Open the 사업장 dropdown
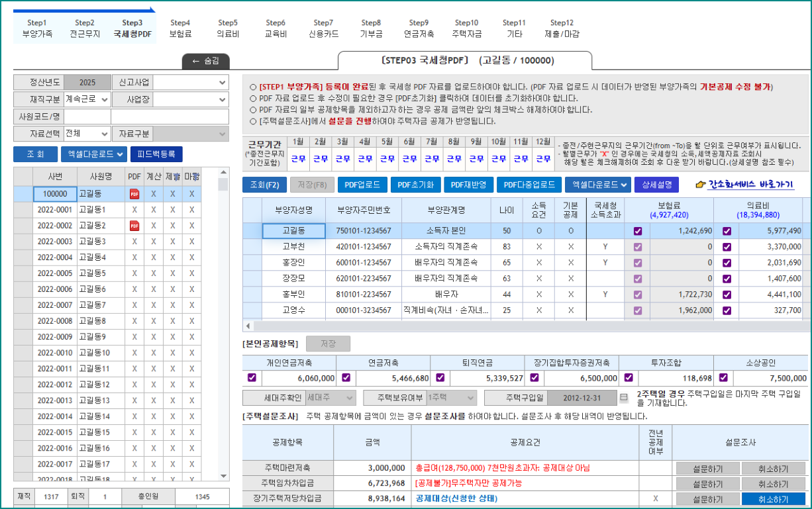This screenshot has width=812, height=509. tap(191, 100)
